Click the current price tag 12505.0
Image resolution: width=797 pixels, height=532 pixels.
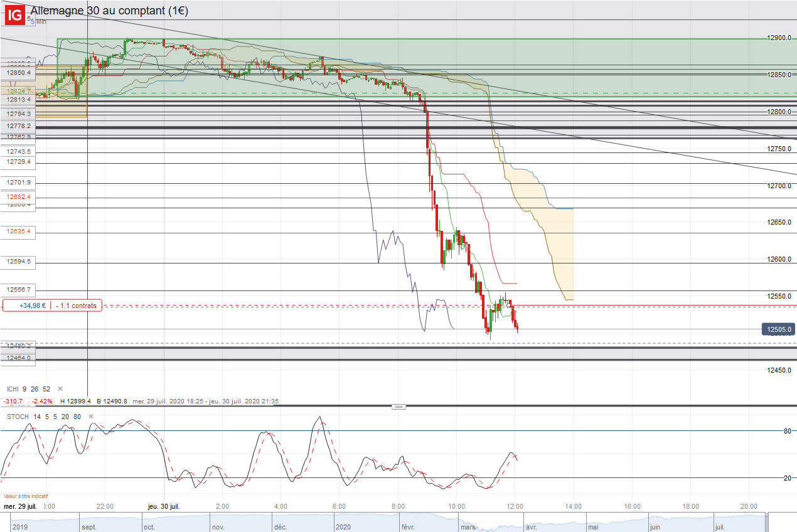pos(779,329)
